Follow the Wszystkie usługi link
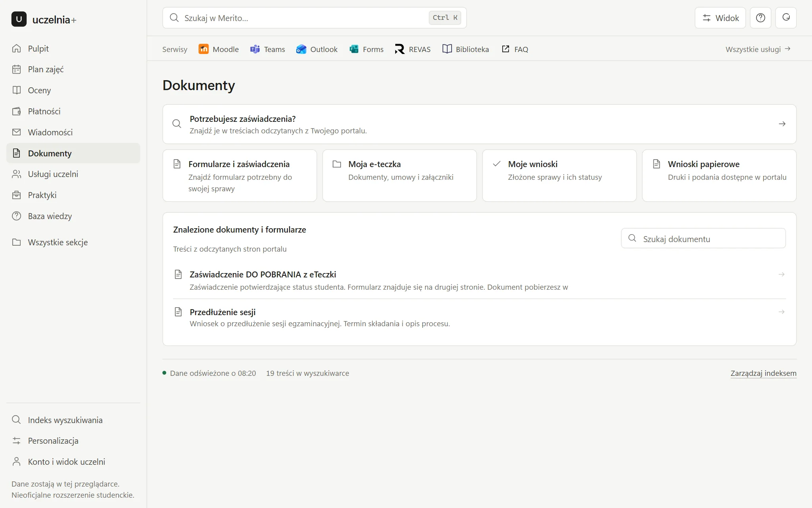812x508 pixels. tap(758, 49)
